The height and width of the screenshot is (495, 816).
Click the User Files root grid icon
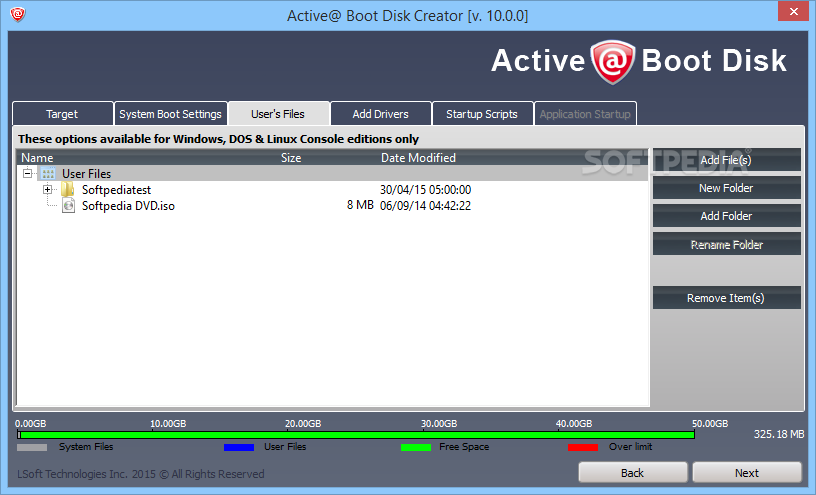[x=48, y=173]
